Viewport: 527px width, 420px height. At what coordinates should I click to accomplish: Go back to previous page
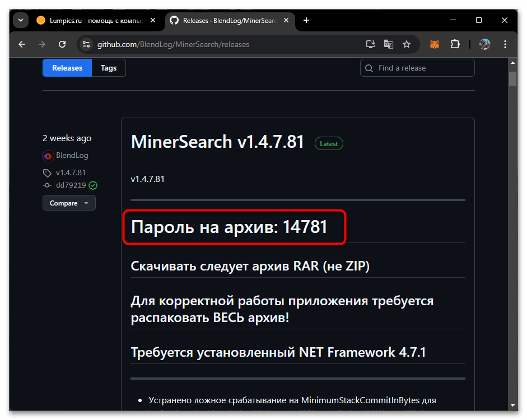pos(22,44)
